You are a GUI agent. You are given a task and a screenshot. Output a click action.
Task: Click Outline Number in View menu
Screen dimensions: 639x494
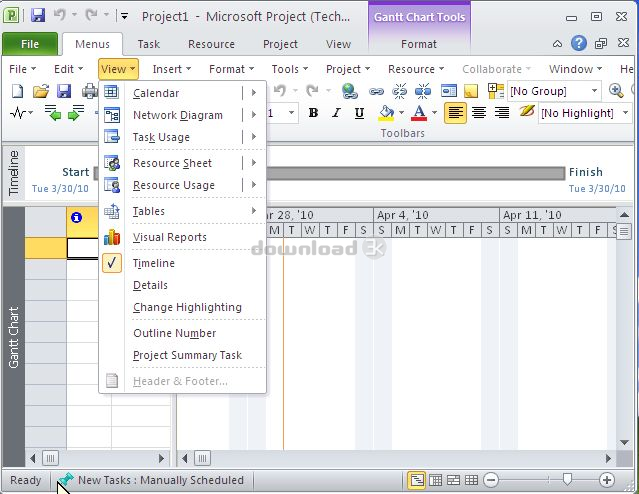tap(183, 333)
